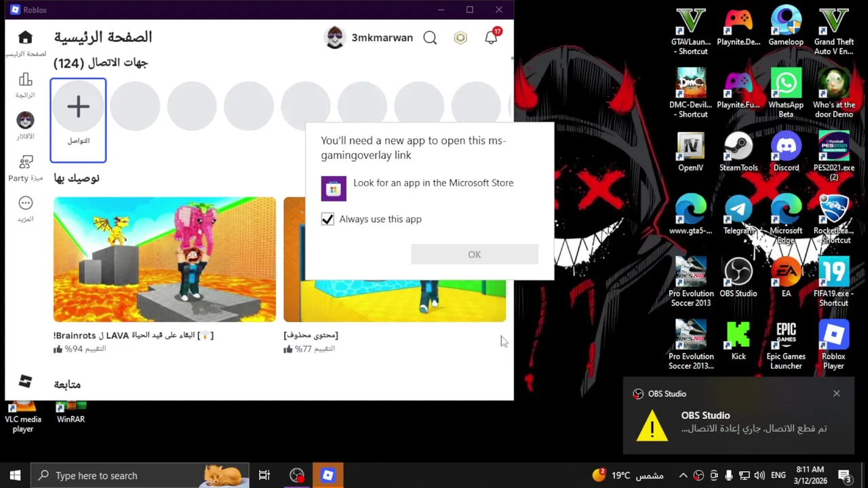
Task: Open the 3mkmarwan profile avatar
Action: pos(335,37)
